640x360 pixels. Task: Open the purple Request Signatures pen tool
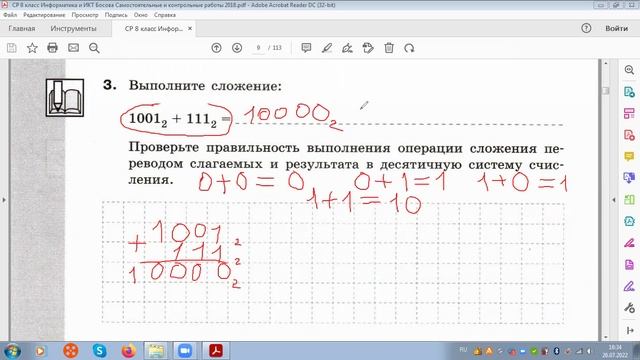629,286
